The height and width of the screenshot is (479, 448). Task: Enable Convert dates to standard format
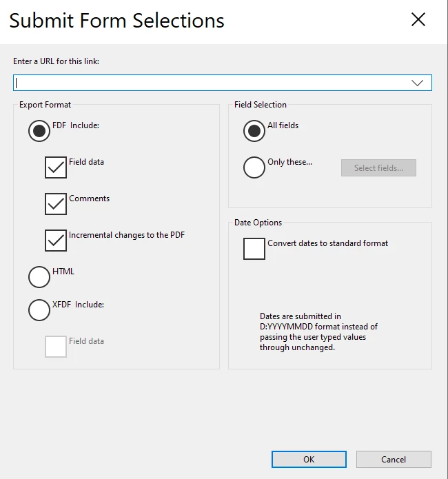click(254, 248)
